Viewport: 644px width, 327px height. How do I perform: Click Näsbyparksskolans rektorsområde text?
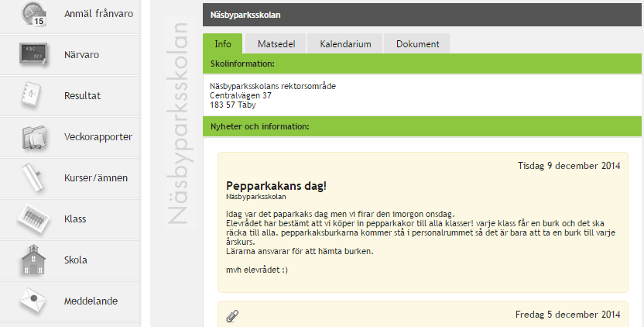272,86
